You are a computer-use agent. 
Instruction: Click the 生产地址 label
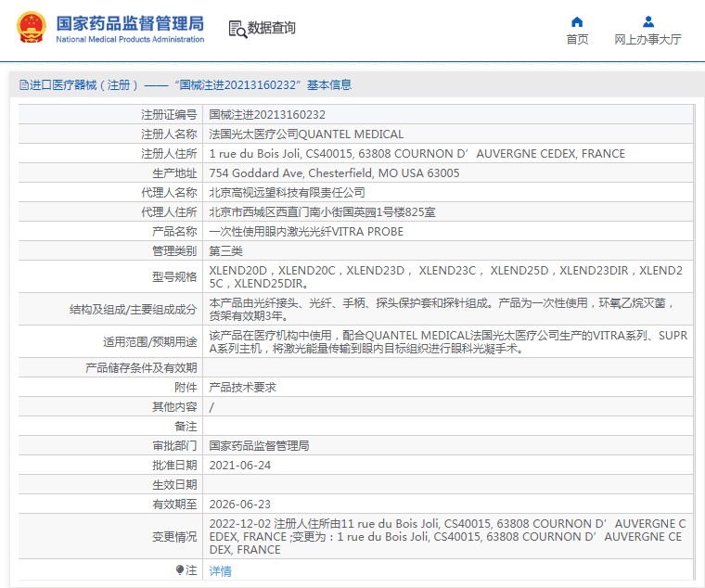tap(174, 173)
